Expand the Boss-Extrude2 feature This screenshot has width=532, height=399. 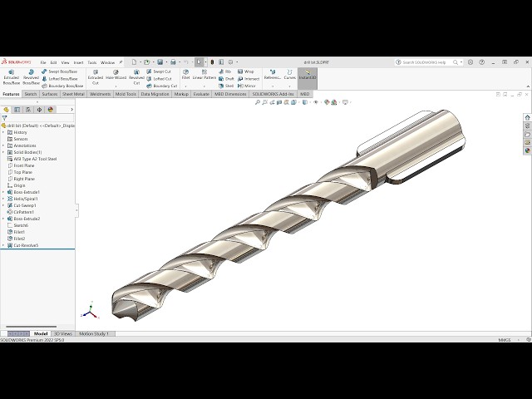[3, 219]
